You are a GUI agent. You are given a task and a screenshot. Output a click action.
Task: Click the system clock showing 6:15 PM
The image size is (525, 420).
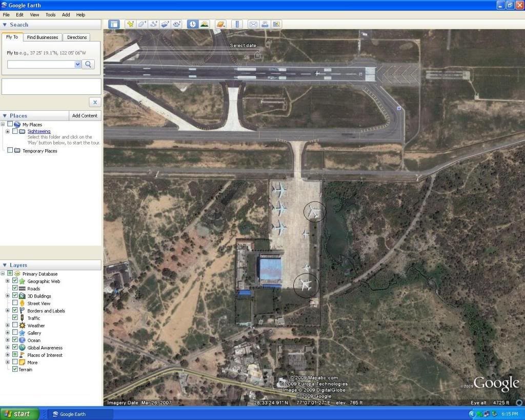510,414
